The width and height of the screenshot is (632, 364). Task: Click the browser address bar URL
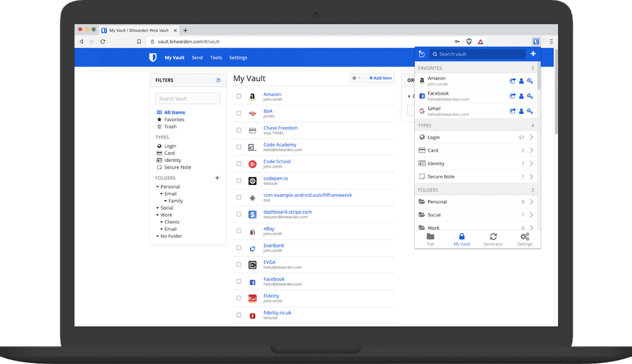(x=189, y=41)
